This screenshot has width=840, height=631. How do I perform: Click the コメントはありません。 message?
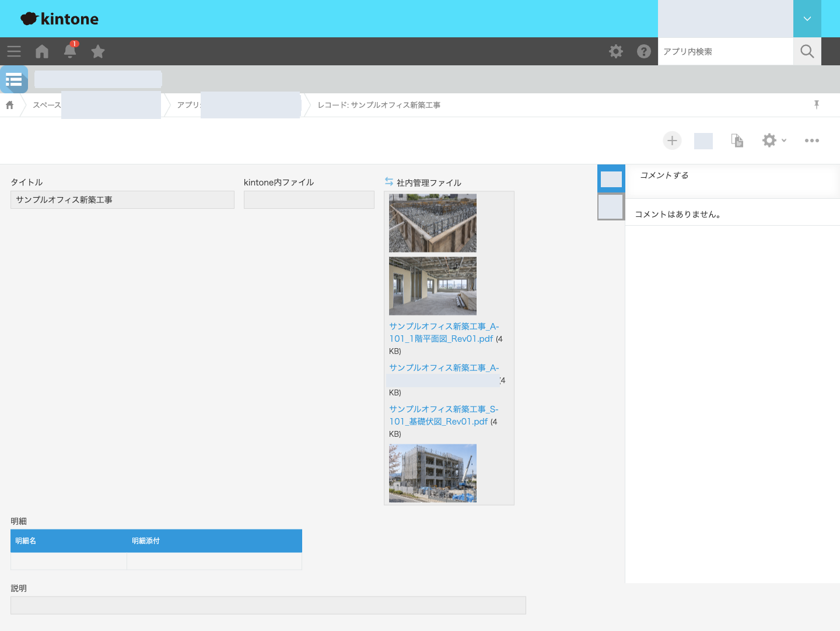pyautogui.click(x=678, y=215)
